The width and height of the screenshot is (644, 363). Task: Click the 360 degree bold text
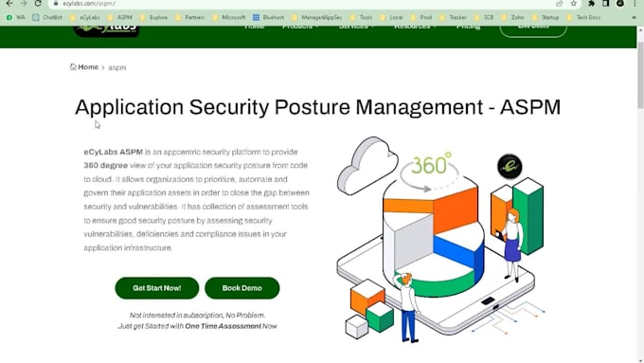(x=105, y=165)
